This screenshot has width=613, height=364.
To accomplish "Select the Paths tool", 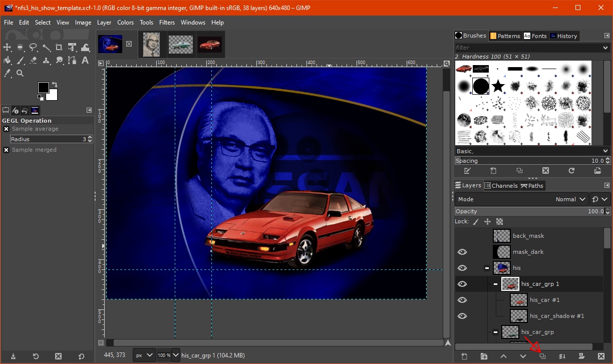I will (x=72, y=60).
